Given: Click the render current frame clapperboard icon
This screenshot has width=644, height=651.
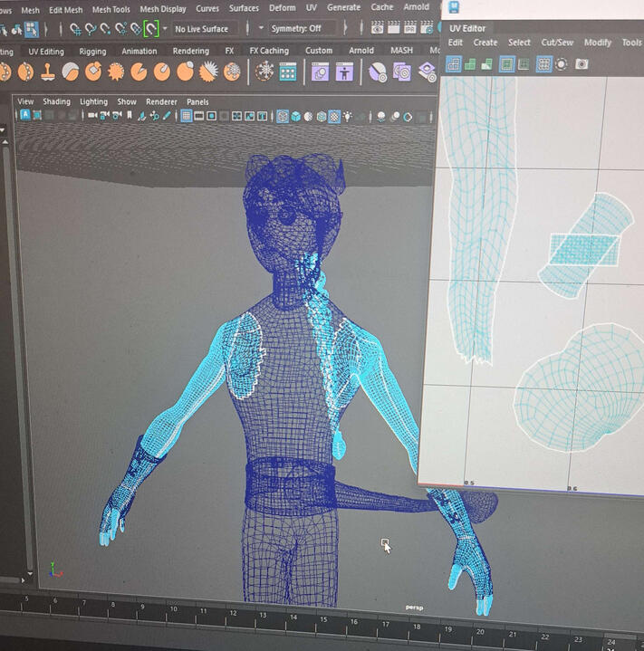Looking at the screenshot, I should [x=393, y=27].
